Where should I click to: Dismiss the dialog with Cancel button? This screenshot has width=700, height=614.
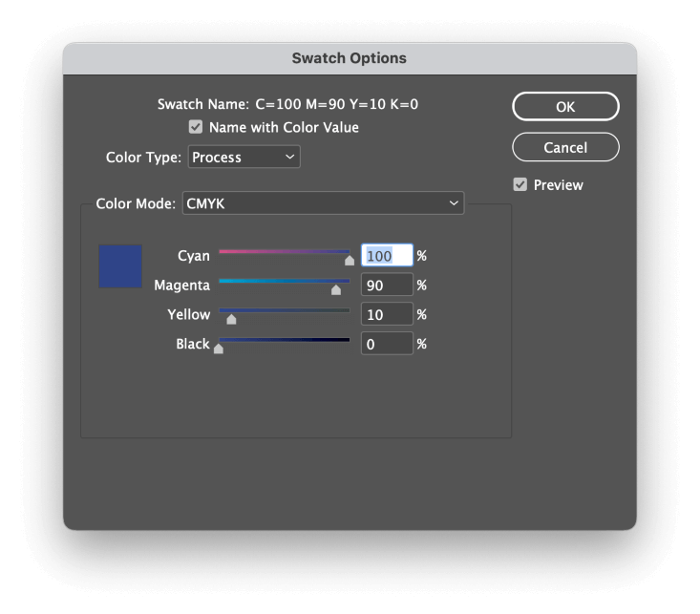click(565, 147)
